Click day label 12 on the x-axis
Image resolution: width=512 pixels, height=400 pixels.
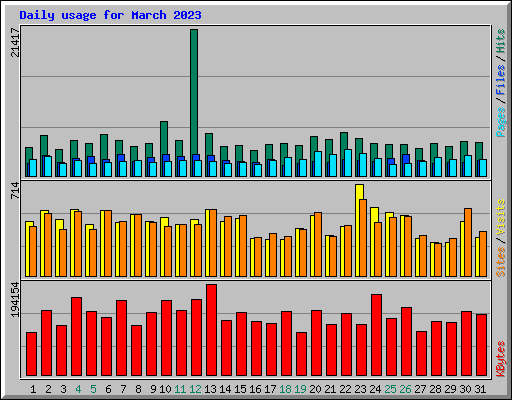[195, 389]
